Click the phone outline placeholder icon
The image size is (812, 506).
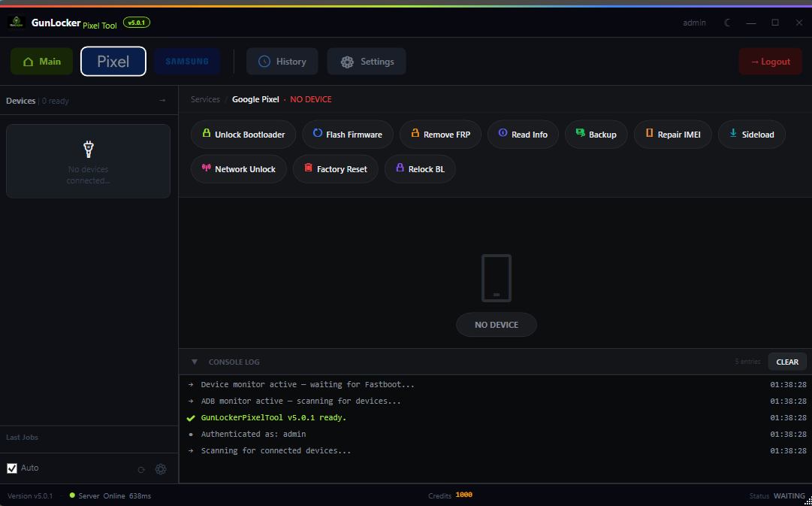[497, 278]
